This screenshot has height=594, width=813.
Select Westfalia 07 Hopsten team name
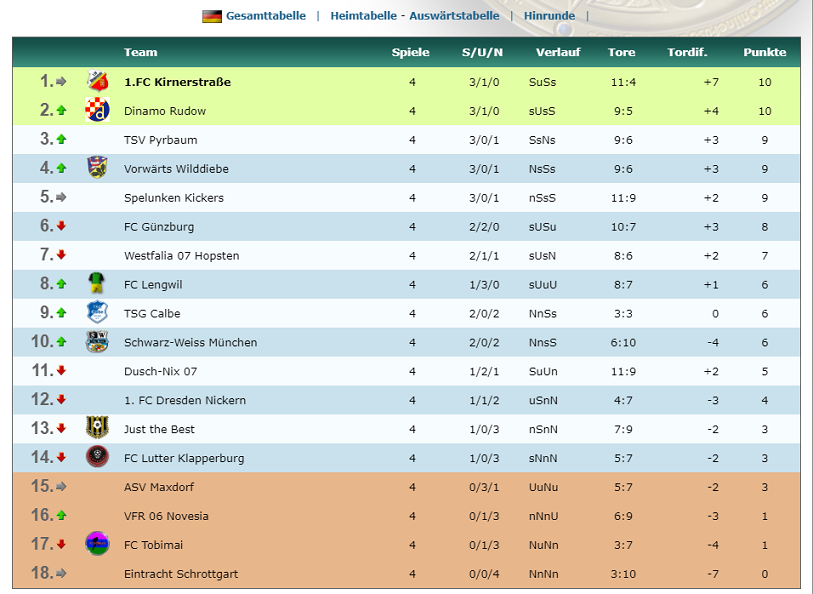181,256
